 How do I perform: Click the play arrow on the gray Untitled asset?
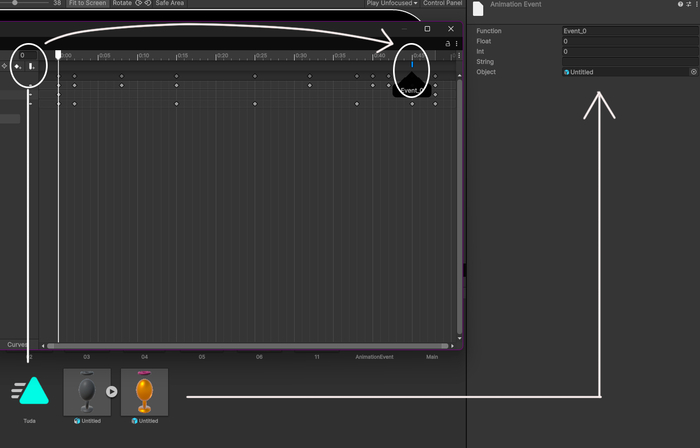tap(112, 392)
